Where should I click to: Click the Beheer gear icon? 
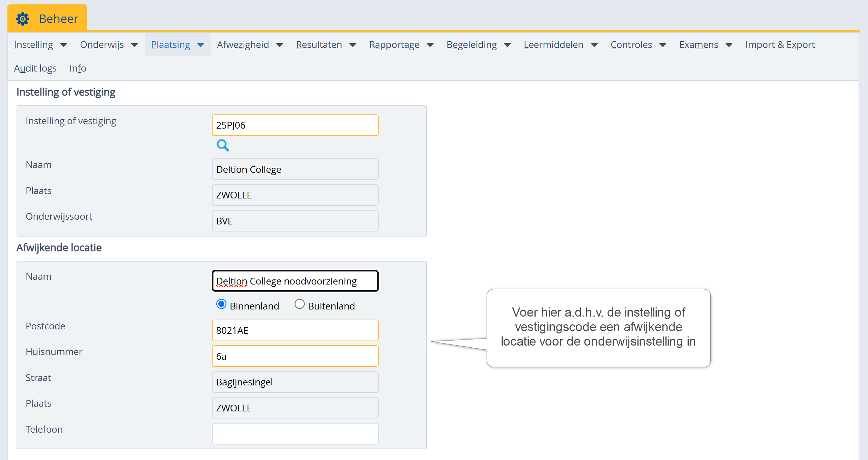23,19
